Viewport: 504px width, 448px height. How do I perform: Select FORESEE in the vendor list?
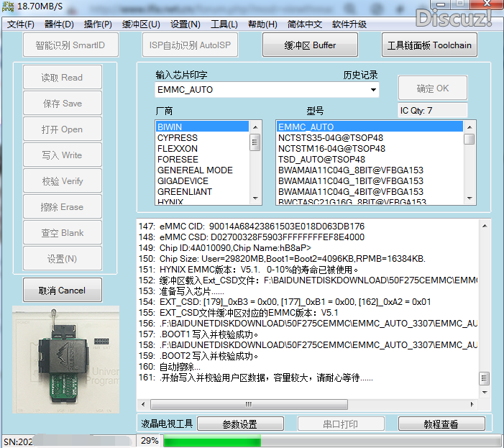(x=202, y=159)
